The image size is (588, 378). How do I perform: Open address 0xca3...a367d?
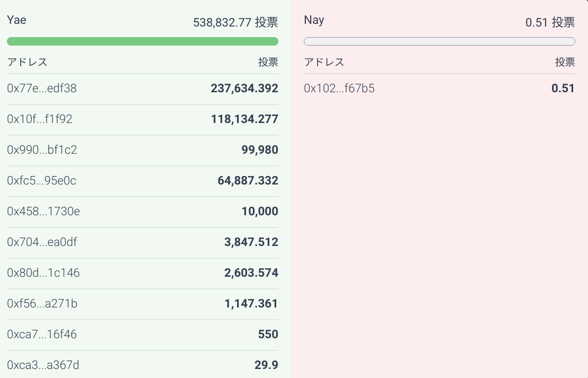pyautogui.click(x=43, y=365)
